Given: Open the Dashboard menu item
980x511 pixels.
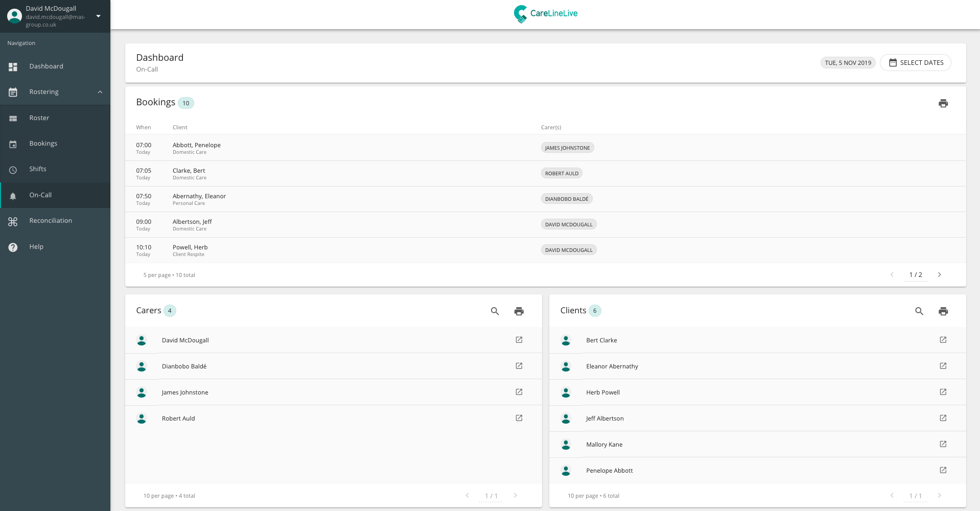Looking at the screenshot, I should tap(55, 66).
